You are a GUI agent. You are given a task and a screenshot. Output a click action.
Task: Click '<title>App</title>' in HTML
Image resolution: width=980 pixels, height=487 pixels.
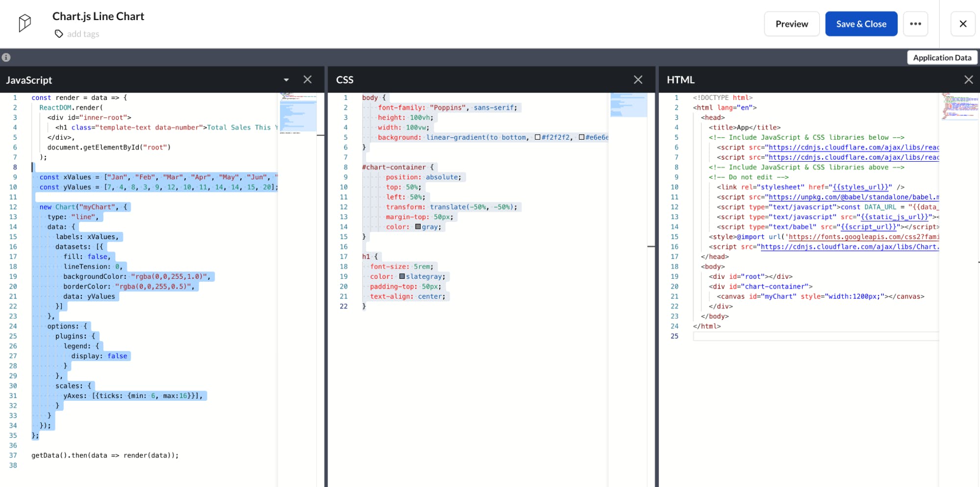point(745,127)
